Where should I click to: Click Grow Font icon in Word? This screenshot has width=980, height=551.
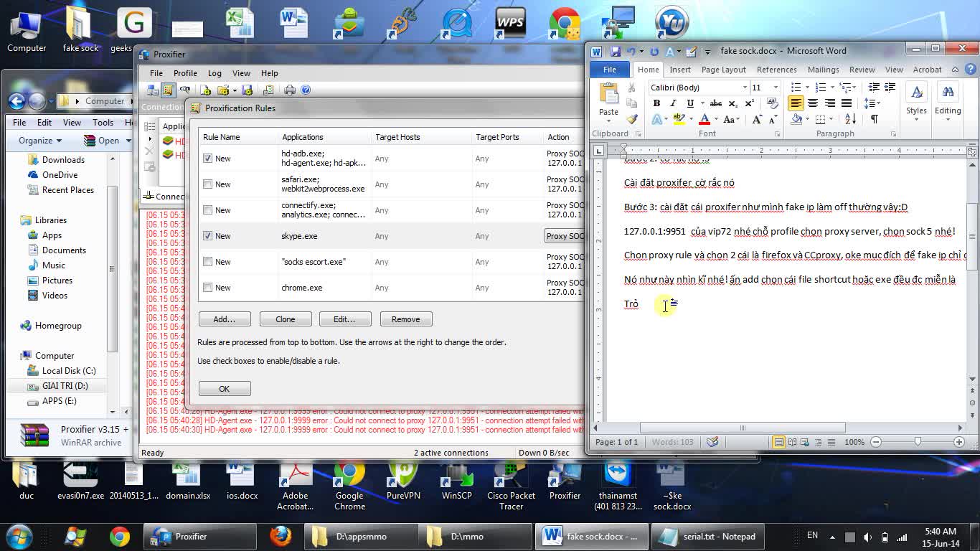coord(758,120)
